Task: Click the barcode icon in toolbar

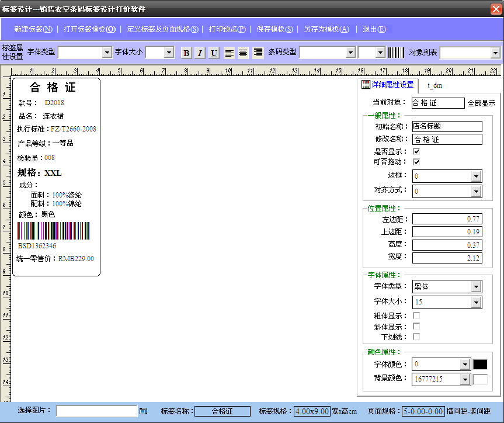Action: [396, 53]
